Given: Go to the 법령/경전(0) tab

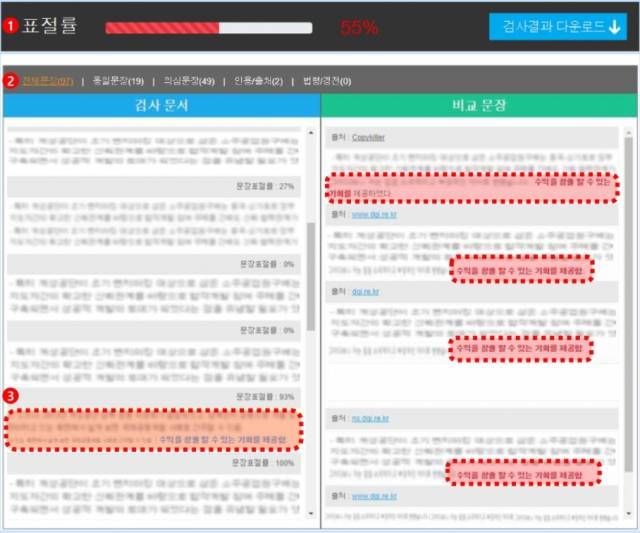Looking at the screenshot, I should click(x=327, y=81).
